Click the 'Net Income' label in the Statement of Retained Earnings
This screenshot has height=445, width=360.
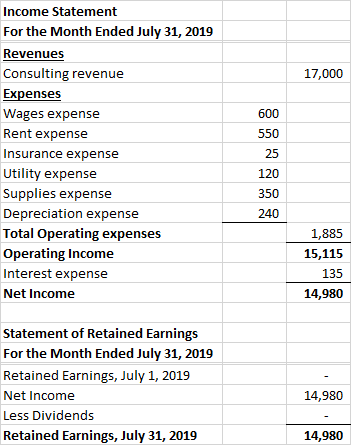[x=39, y=396]
